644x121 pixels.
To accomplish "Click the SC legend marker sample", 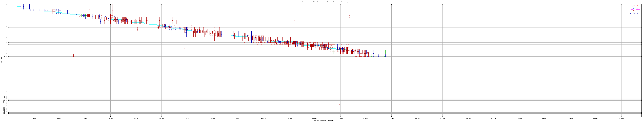I will pos(638,11).
